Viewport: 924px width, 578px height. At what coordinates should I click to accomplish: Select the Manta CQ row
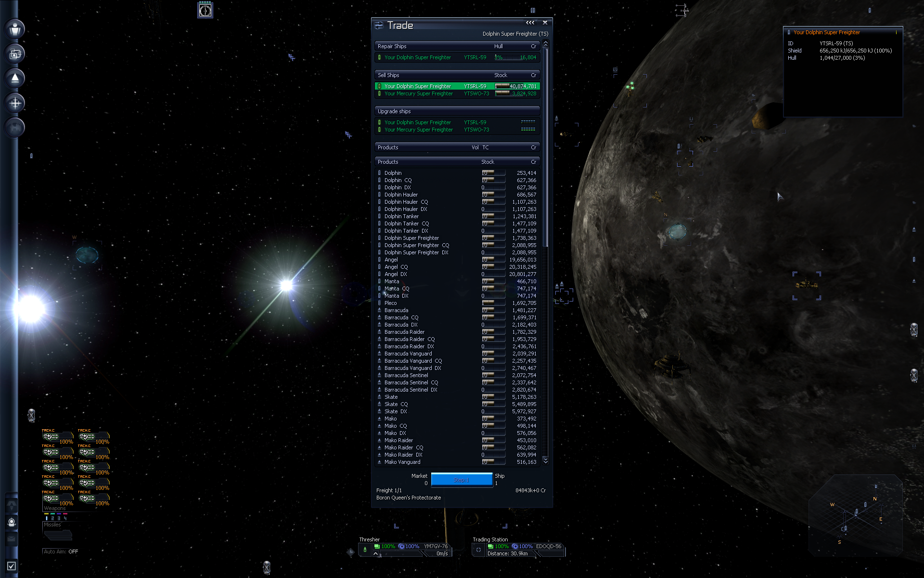pos(457,289)
